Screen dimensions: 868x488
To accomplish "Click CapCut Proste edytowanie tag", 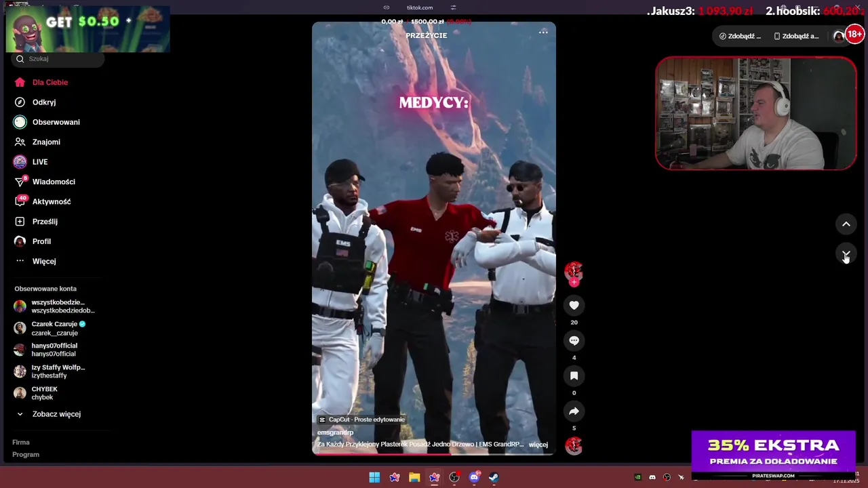I will pyautogui.click(x=361, y=420).
